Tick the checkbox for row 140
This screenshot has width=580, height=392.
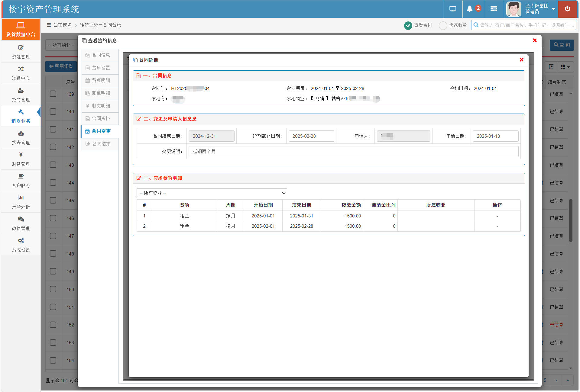coord(53,111)
